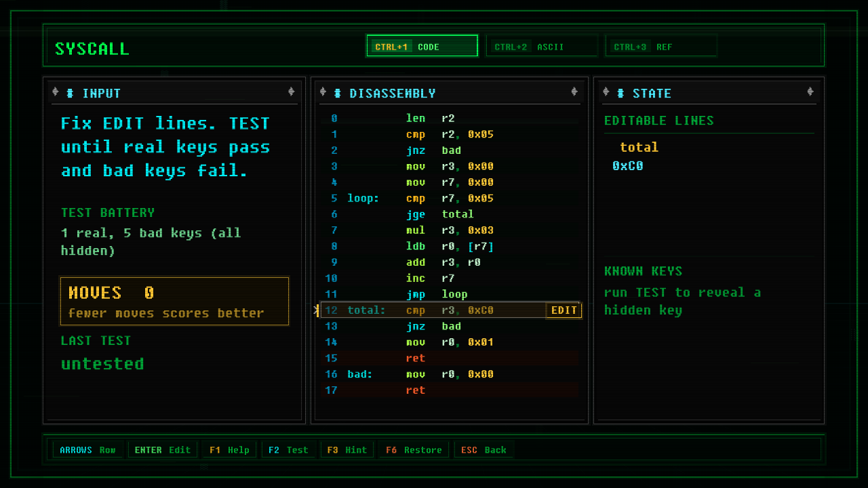Click STATE panel left diamond icon
868x488 pixels.
pyautogui.click(x=606, y=92)
